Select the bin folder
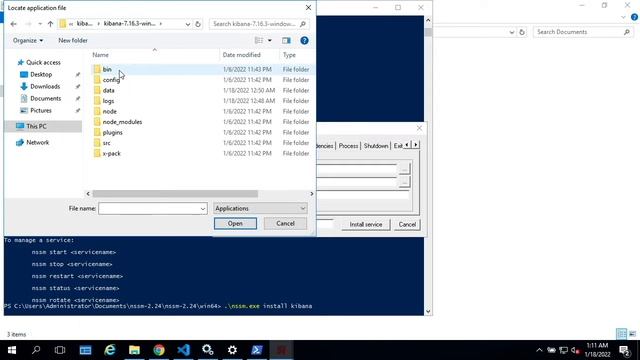 (x=107, y=69)
